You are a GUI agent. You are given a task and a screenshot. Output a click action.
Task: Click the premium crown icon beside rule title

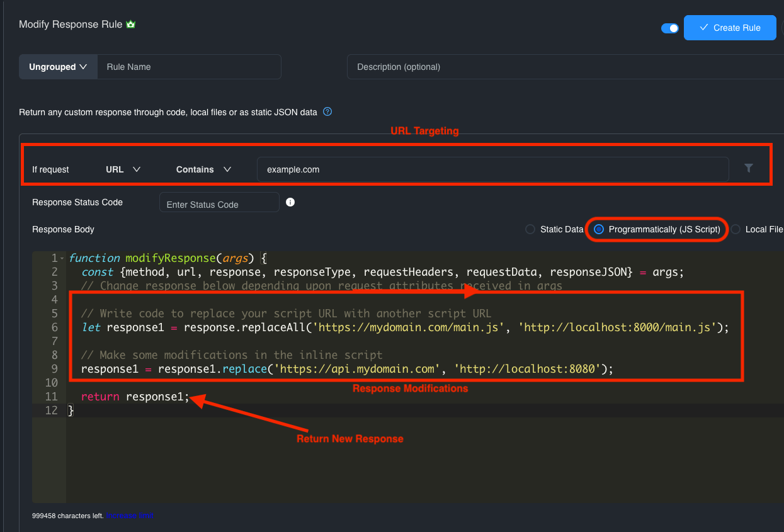pos(130,24)
